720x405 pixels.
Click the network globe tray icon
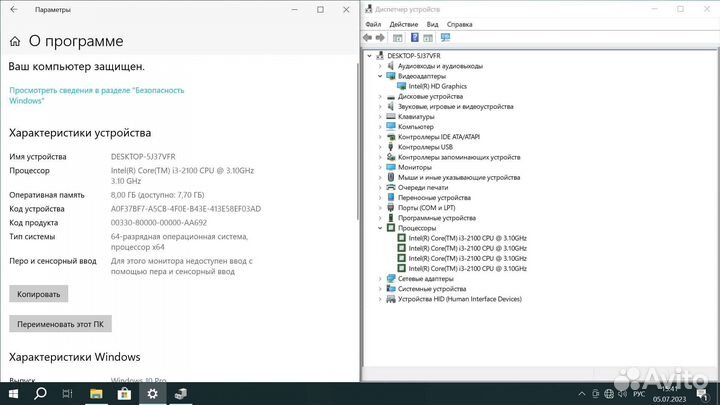pos(609,394)
